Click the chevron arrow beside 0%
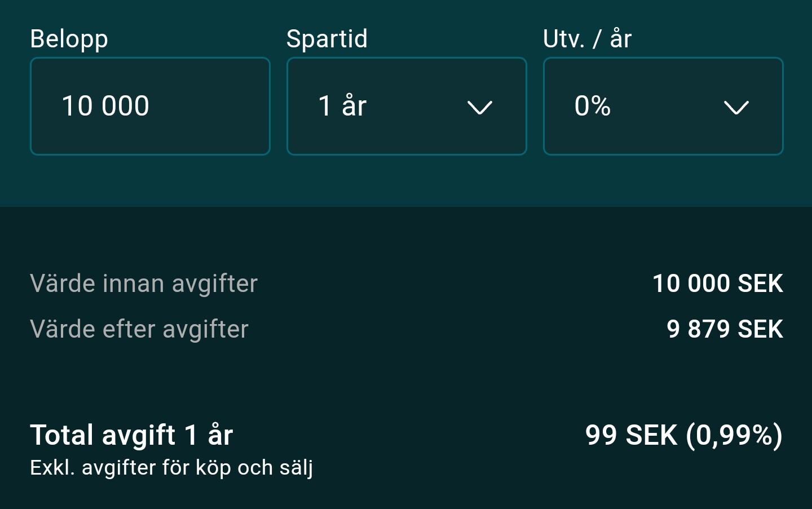The width and height of the screenshot is (812, 509). pyautogui.click(x=736, y=107)
